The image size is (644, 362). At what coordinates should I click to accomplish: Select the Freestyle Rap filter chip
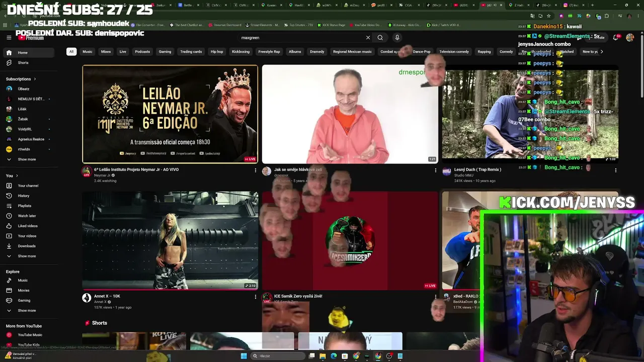[269, 52]
